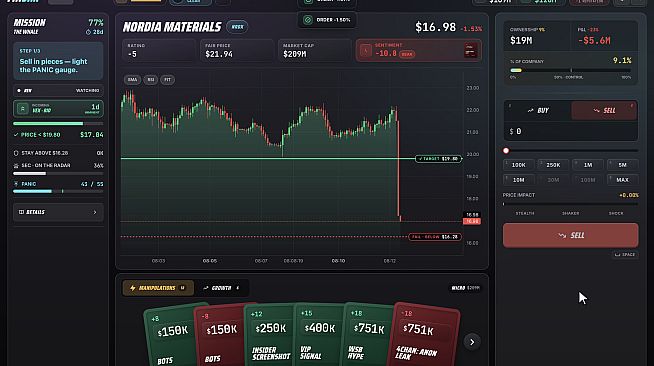Screen dimensions: 654x366
Task: Click the large red Sell button
Action: (x=570, y=236)
